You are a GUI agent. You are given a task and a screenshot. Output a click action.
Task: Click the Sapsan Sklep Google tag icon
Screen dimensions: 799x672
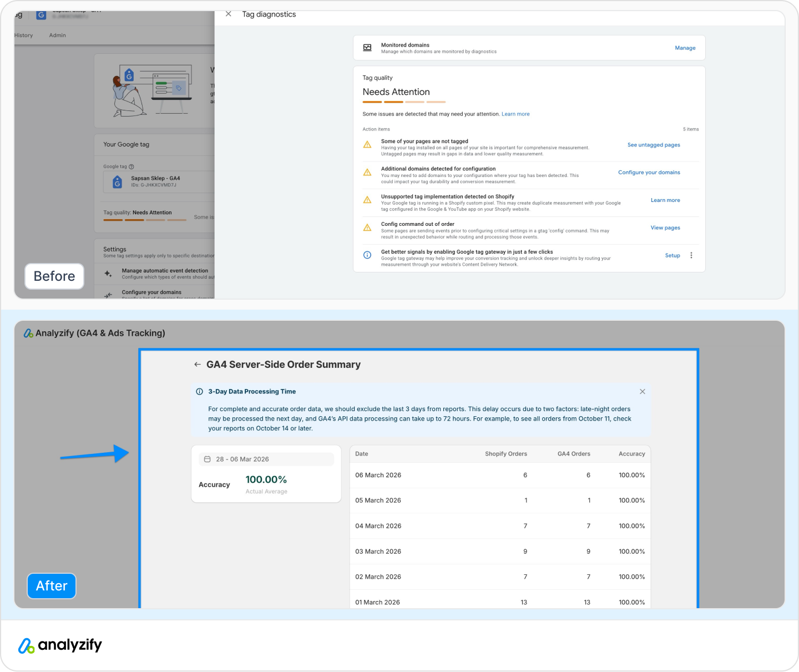click(117, 181)
